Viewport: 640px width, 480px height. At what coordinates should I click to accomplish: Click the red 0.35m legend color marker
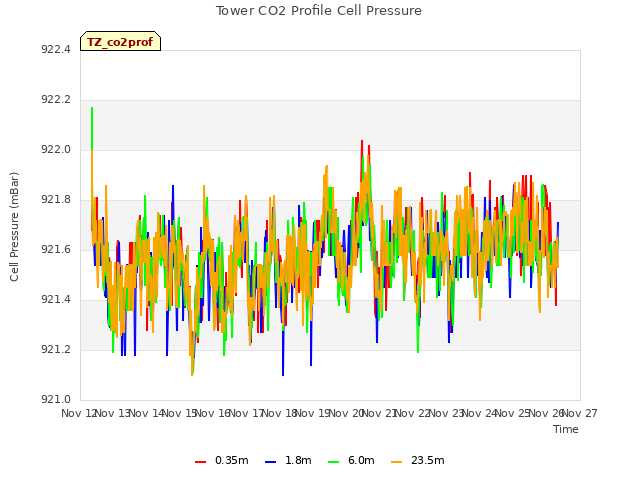coord(200,462)
